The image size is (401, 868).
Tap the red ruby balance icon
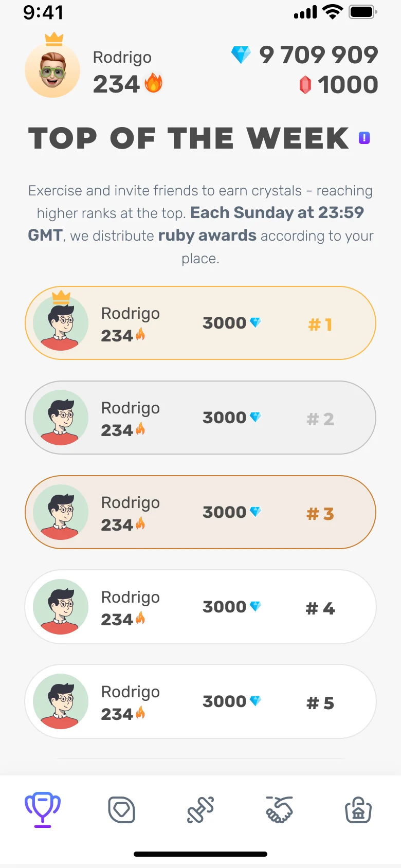click(305, 84)
